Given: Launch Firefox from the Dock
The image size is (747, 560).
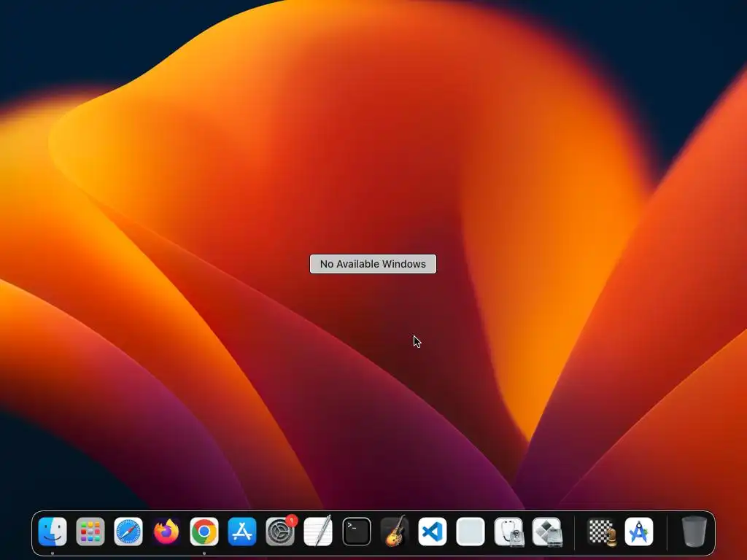Looking at the screenshot, I should [166, 532].
